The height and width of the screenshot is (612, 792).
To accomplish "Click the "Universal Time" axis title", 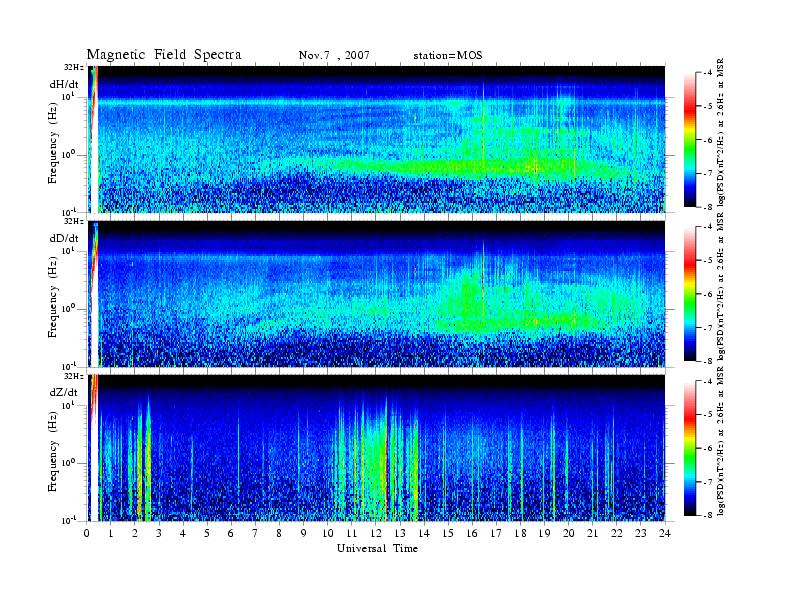I will click(x=377, y=548).
